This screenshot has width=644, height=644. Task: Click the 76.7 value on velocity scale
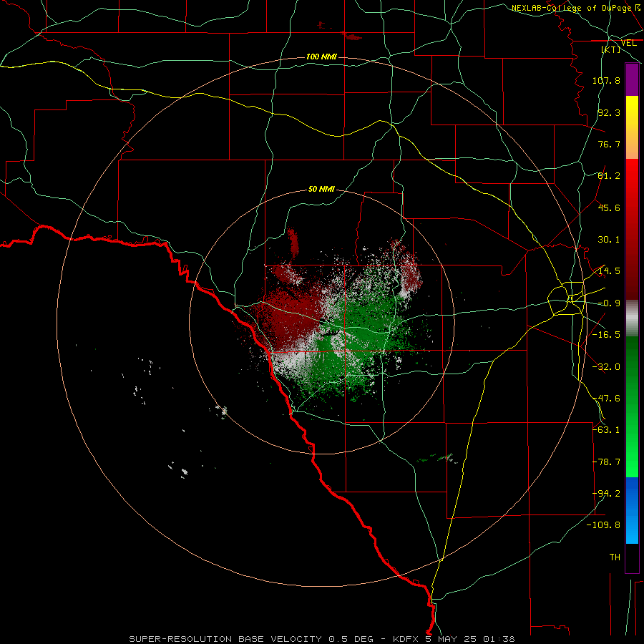click(609, 144)
